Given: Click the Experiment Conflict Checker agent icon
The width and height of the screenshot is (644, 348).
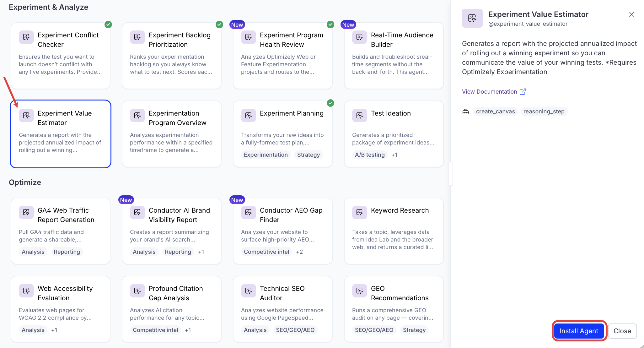Looking at the screenshot, I should pyautogui.click(x=26, y=37).
